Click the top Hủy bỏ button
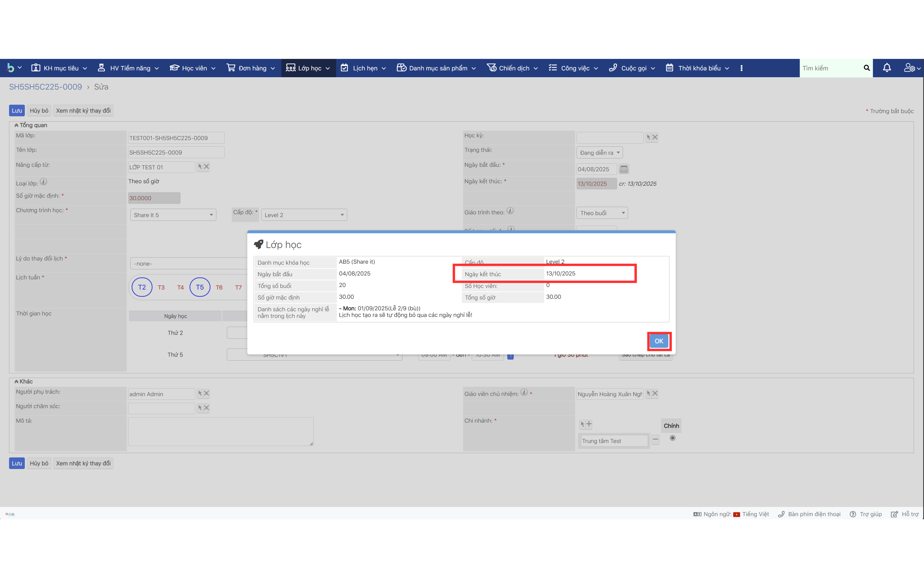The height and width of the screenshot is (577, 924). point(39,111)
